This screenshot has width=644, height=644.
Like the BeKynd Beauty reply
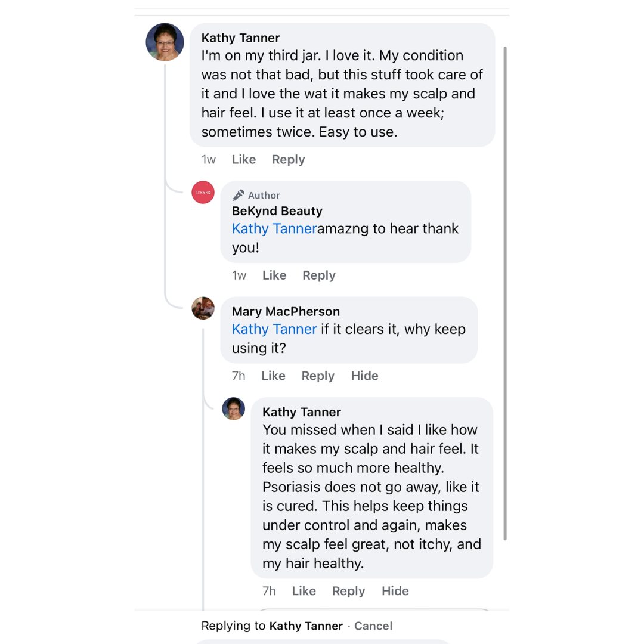point(274,275)
